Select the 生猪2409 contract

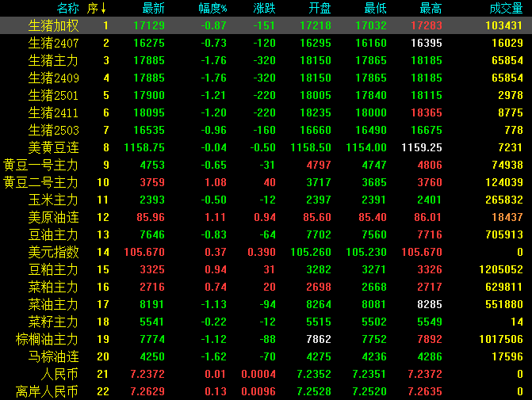[x=54, y=78]
